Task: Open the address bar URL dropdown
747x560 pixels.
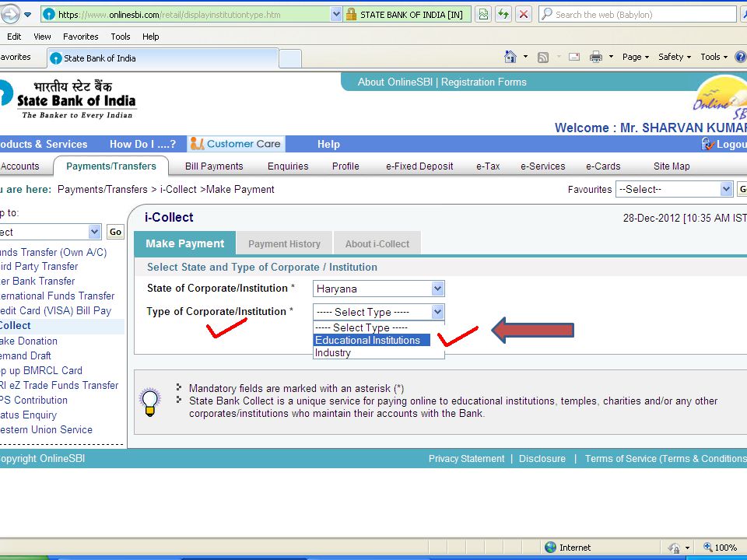Action: [x=336, y=14]
